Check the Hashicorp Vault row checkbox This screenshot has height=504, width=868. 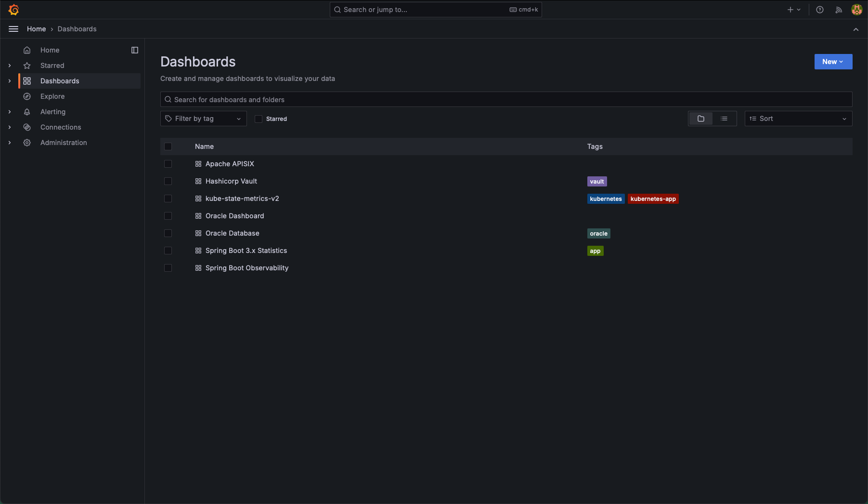click(x=168, y=181)
